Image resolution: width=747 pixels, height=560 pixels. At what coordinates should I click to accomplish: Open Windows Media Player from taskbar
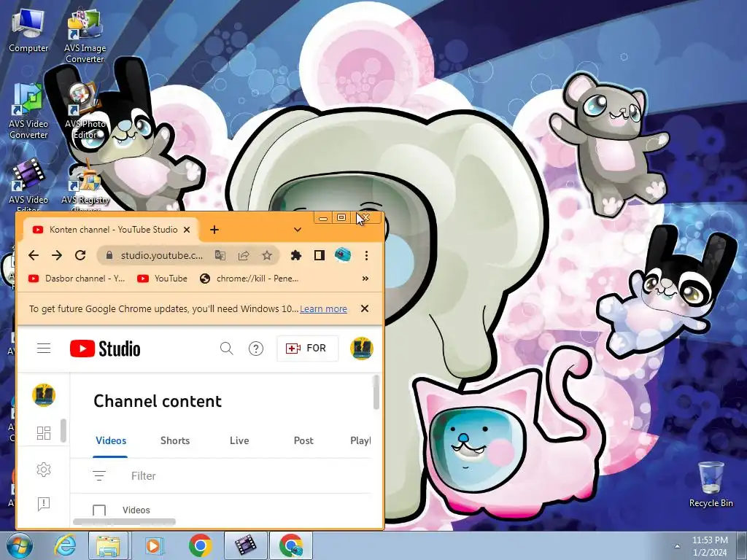(154, 545)
